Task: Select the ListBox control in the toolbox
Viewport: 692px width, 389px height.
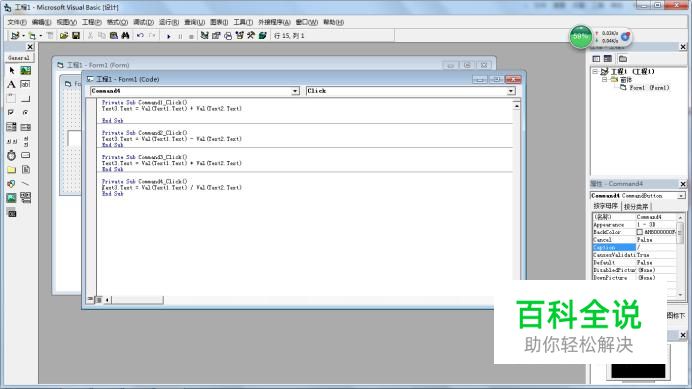Action: [x=26, y=127]
